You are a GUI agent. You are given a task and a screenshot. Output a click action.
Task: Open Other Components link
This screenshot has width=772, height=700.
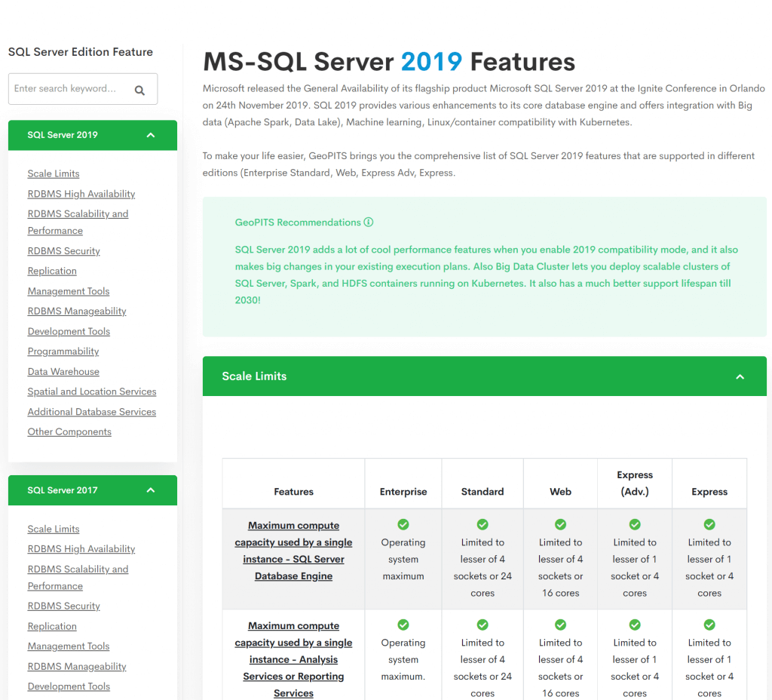click(x=69, y=432)
